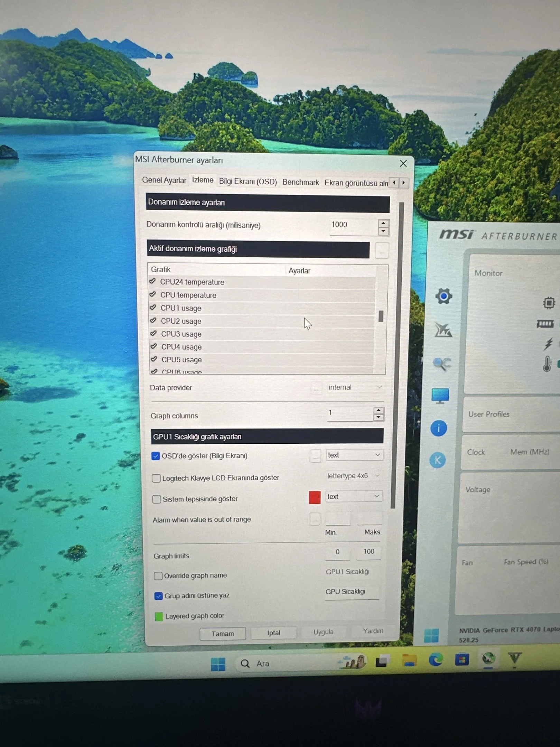Click the İptal button
This screenshot has height=747, width=560.
273,633
